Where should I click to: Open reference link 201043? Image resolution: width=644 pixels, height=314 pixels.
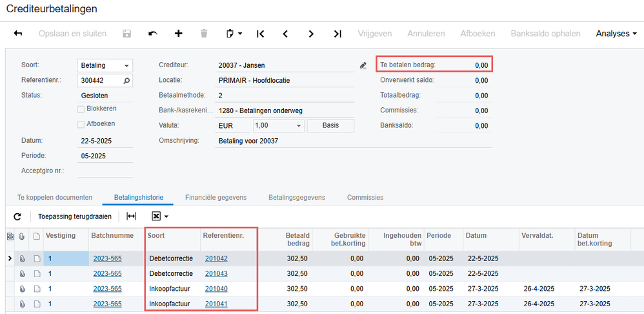[x=216, y=274]
